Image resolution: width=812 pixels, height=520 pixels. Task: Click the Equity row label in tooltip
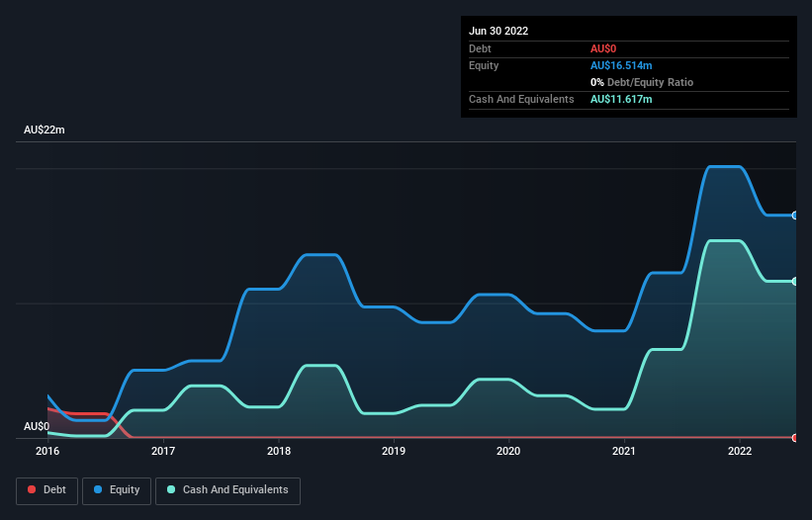(x=484, y=65)
